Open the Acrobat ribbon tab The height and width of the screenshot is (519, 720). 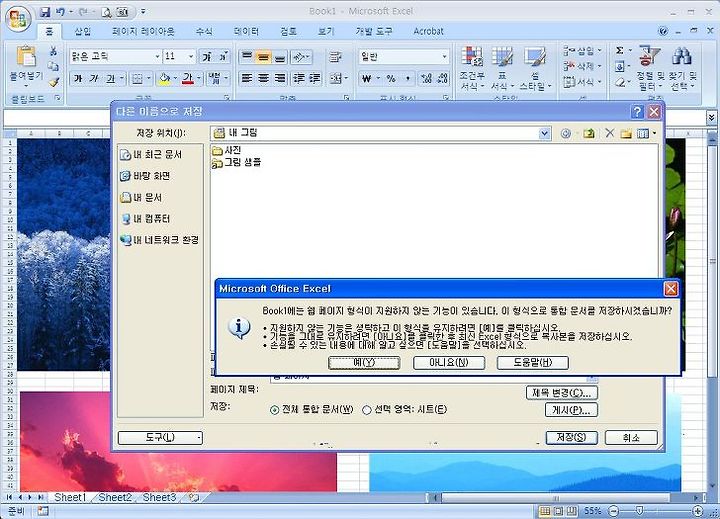428,31
